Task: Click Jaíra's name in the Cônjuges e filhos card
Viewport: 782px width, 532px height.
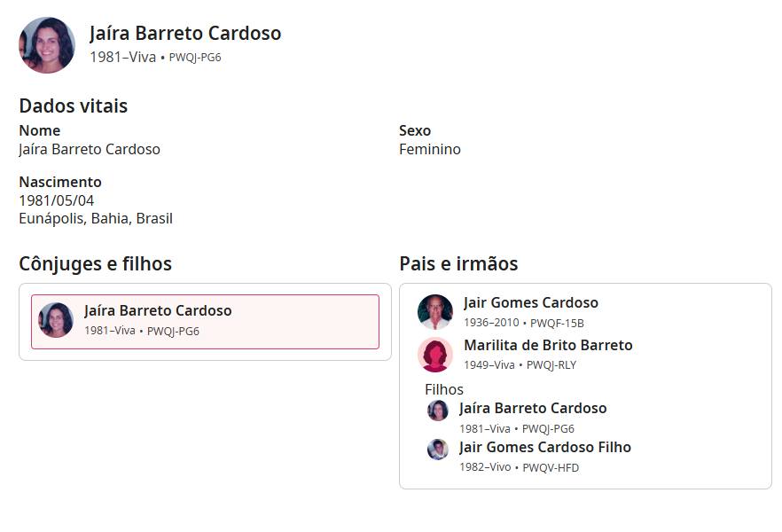Action: click(158, 310)
